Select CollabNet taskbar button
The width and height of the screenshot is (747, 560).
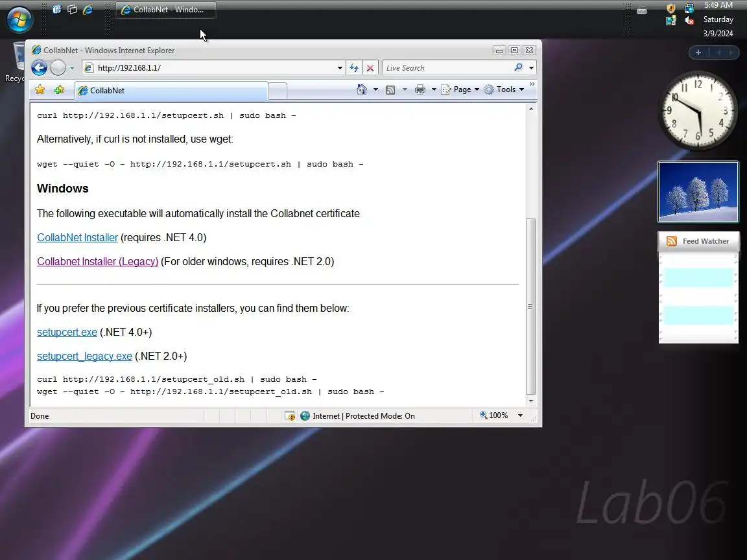tap(166, 10)
